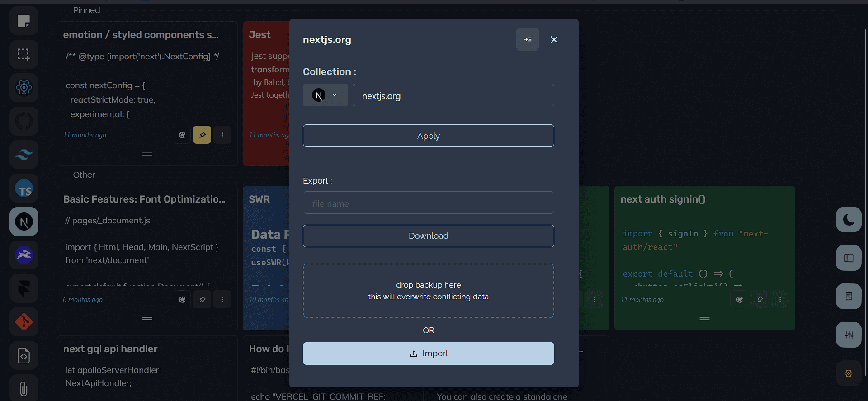Open more options on next auth signin() note
Screen dimensions: 868x401
pos(780,299)
